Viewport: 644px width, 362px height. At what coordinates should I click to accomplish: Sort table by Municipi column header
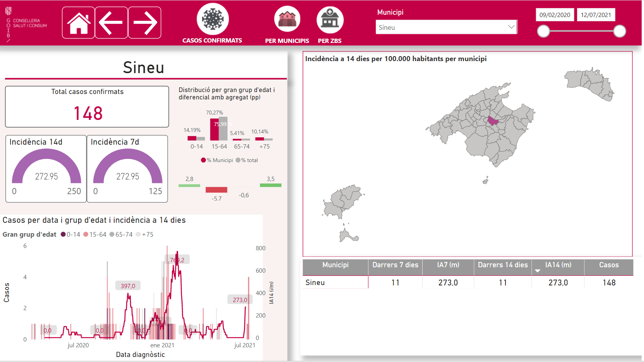click(x=335, y=265)
